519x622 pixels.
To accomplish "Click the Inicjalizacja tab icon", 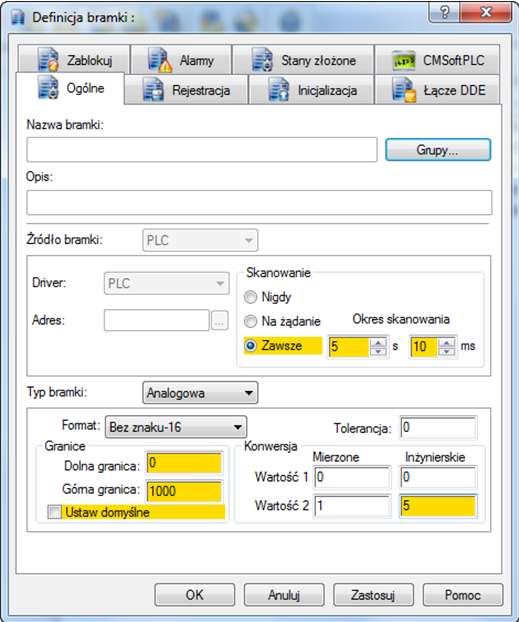I will [x=279, y=89].
